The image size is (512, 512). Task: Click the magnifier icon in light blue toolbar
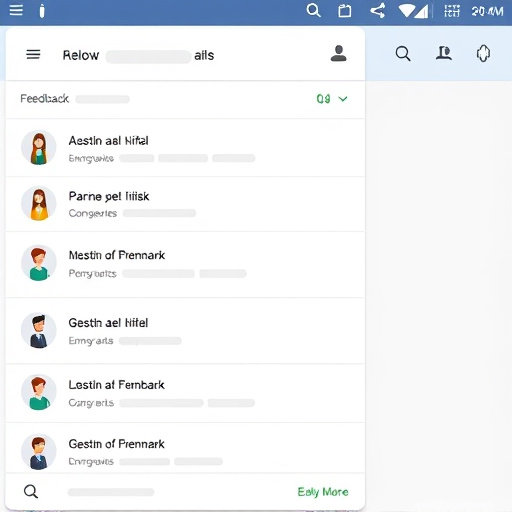click(x=403, y=54)
